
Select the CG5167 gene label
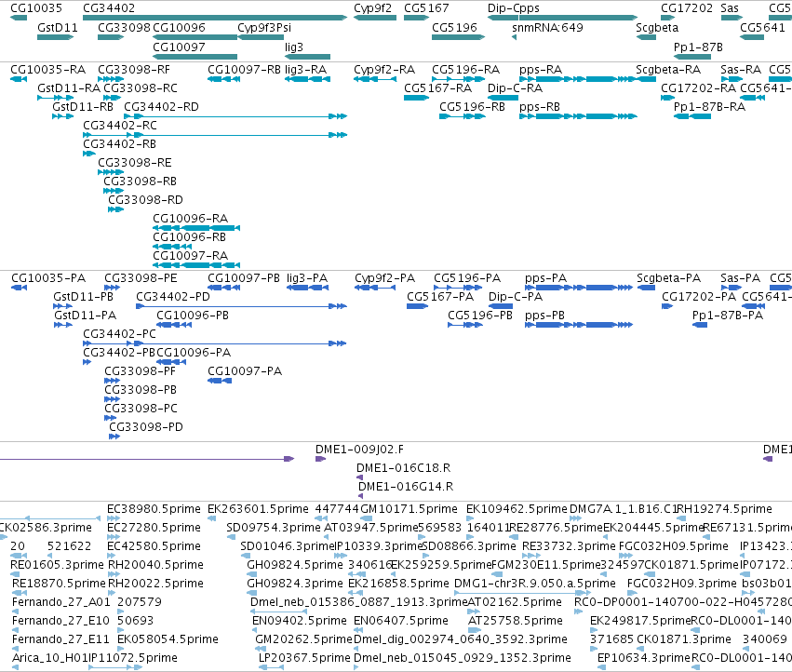[x=426, y=8]
